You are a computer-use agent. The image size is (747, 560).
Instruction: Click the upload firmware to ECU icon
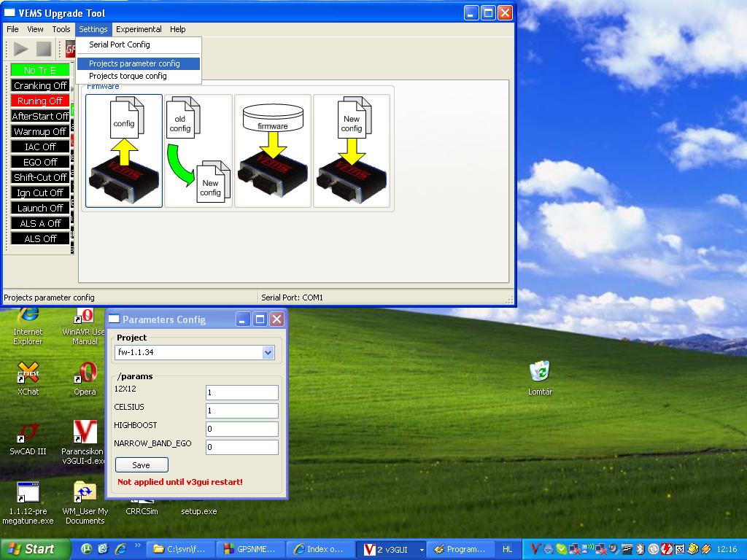(x=273, y=151)
